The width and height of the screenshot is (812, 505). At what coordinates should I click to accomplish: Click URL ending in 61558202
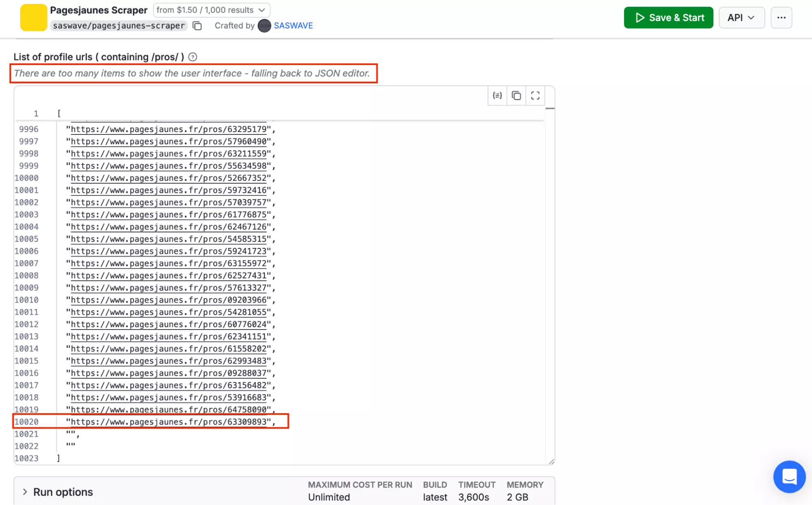[x=169, y=349]
